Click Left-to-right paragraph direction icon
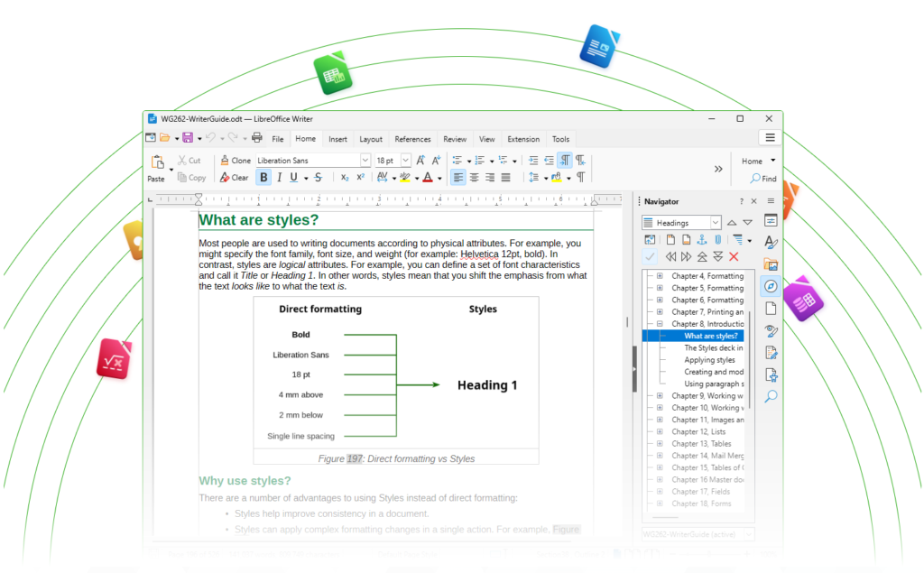This screenshot has width=924, height=573. (565, 161)
